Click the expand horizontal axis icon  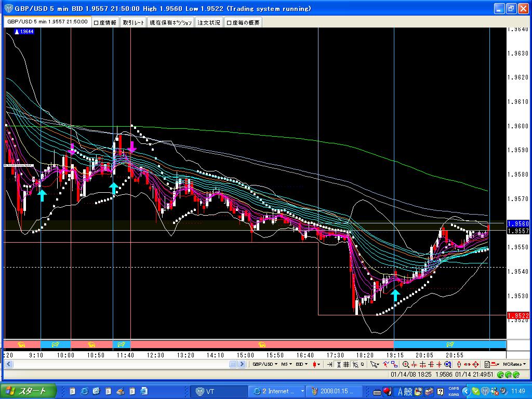pos(422,364)
